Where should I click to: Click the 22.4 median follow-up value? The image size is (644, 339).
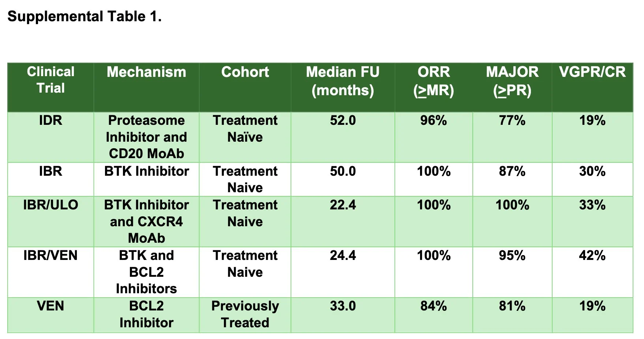pyautogui.click(x=343, y=205)
